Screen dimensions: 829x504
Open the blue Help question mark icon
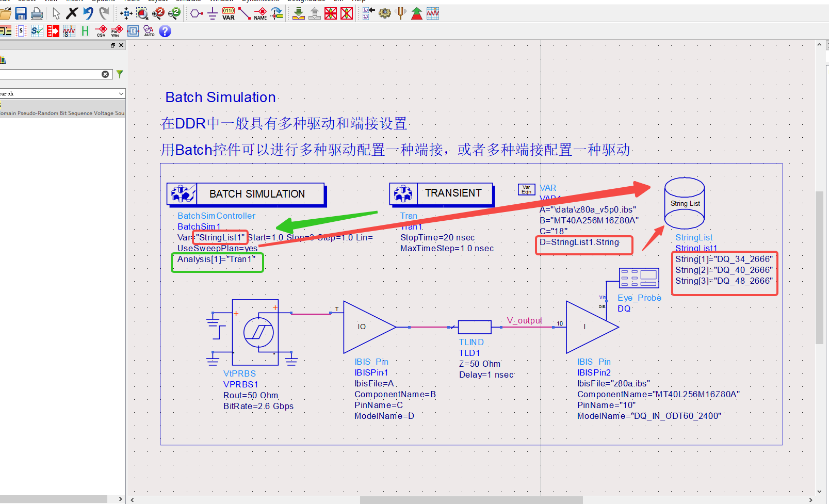point(165,31)
